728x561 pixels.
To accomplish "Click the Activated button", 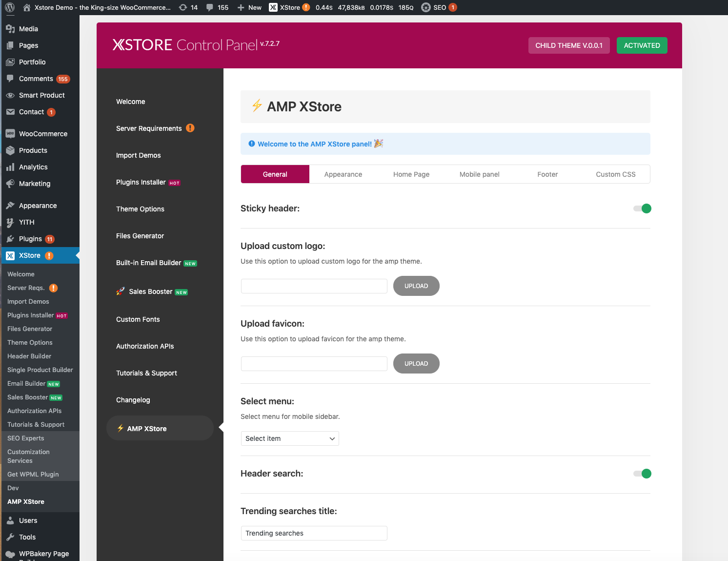I will pos(642,45).
